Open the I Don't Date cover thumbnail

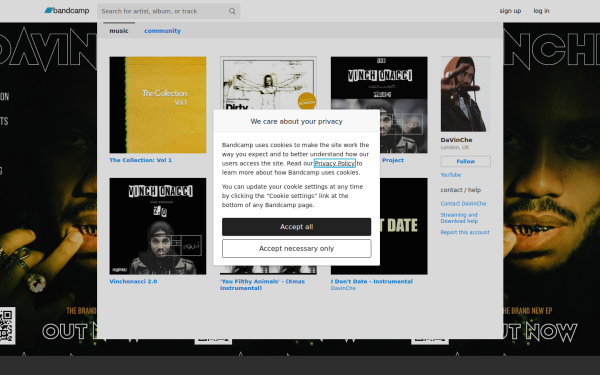click(404, 226)
